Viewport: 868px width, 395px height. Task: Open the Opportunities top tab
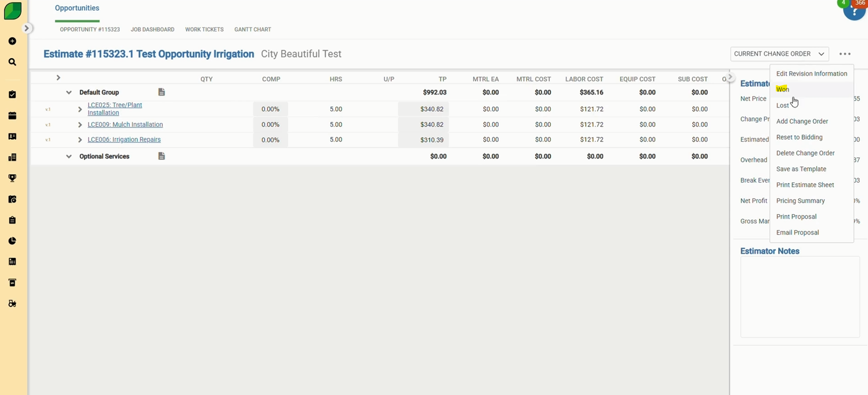tap(77, 8)
